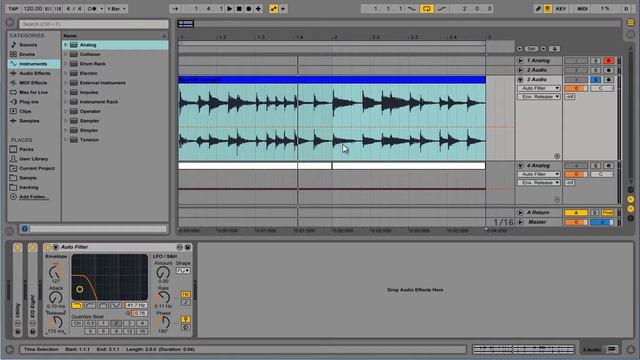Expand the Analog instrument folder

(x=65, y=45)
